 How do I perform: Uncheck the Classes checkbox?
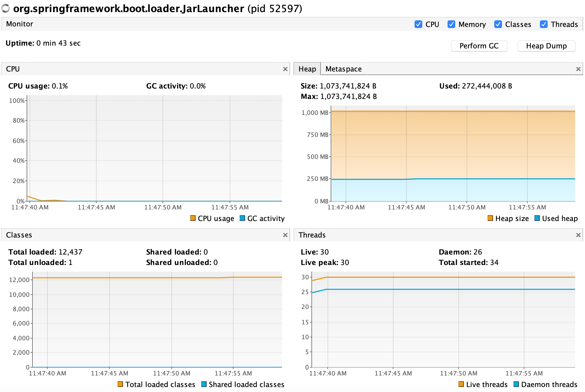498,24
